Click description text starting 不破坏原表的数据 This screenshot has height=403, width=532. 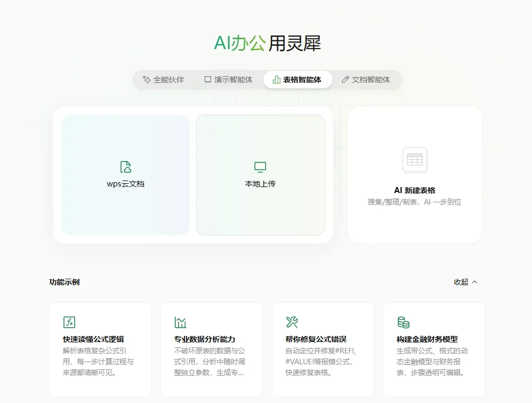(210, 362)
